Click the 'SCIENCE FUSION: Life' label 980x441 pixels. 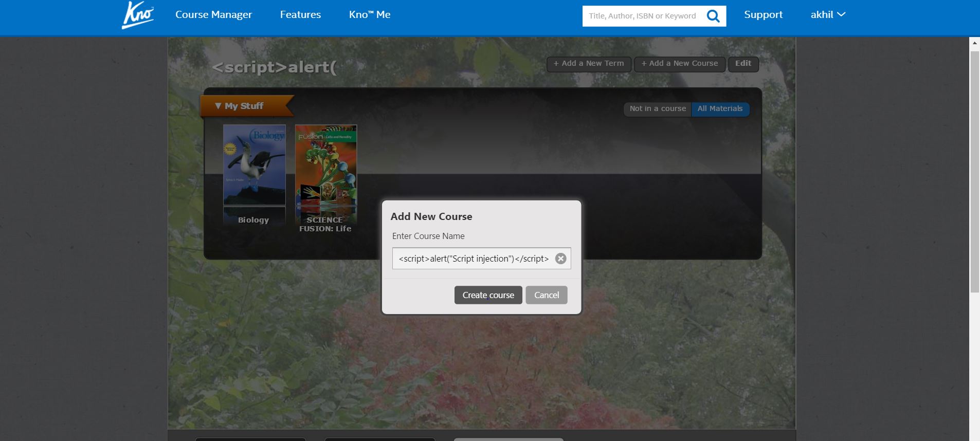(325, 224)
